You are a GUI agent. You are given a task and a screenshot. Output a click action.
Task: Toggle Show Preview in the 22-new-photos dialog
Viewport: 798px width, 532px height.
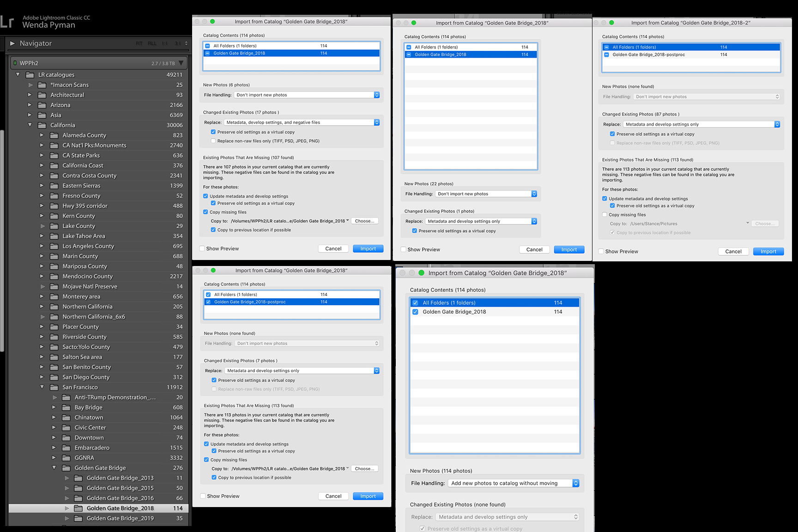pyautogui.click(x=403, y=249)
